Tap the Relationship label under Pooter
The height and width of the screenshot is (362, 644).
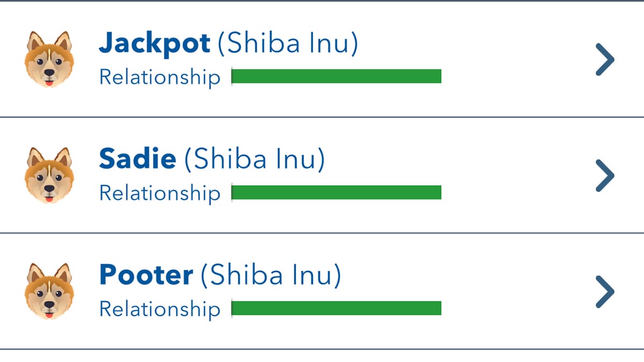pos(160,309)
